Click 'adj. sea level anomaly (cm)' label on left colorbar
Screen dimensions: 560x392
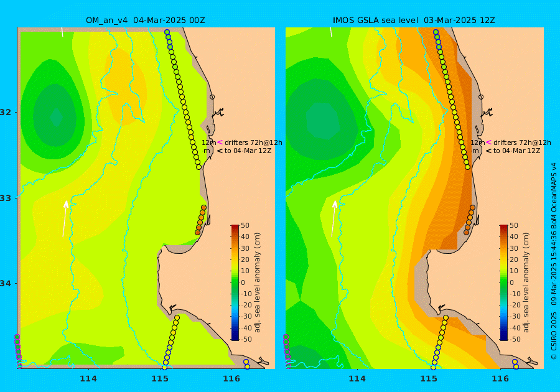tap(257, 282)
